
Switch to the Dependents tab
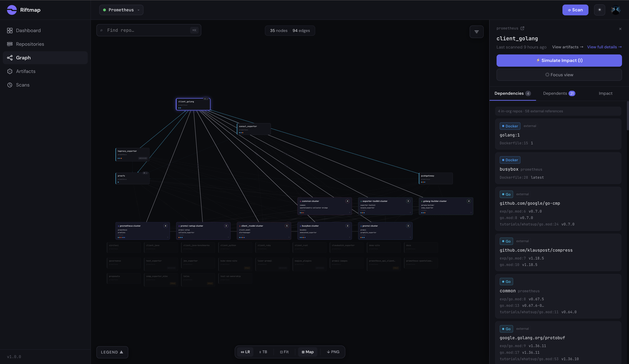pos(559,94)
